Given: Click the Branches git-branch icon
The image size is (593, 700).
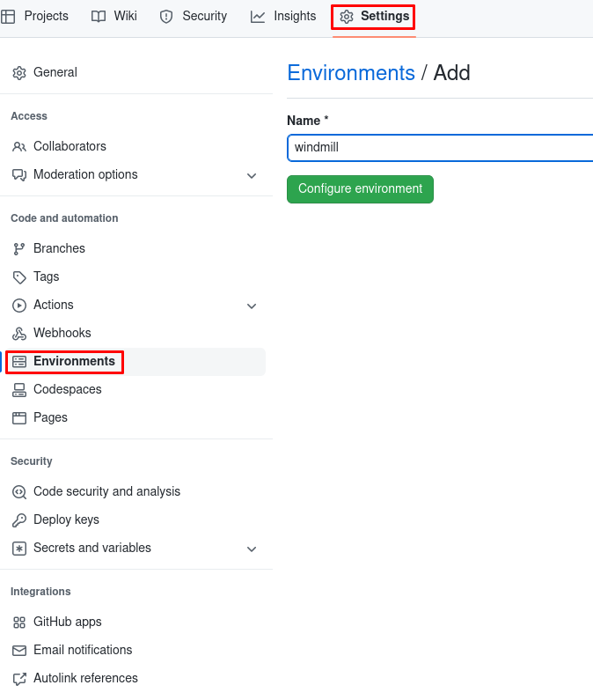Looking at the screenshot, I should 19,249.
